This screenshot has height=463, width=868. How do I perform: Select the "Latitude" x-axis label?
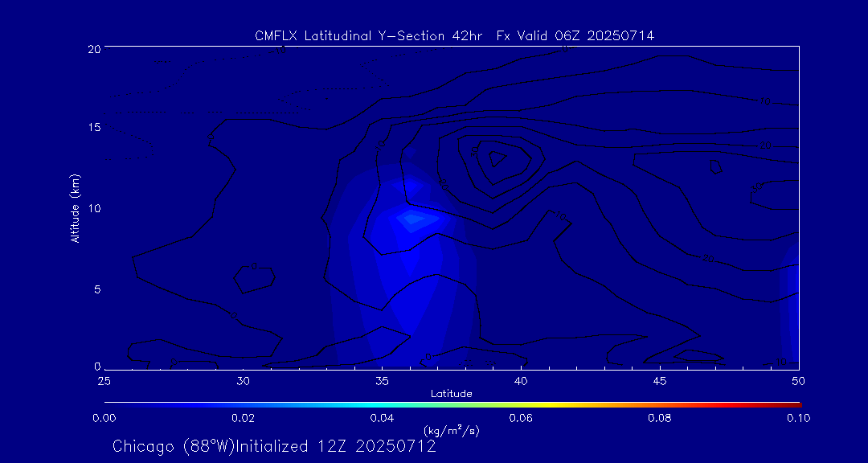tap(452, 395)
